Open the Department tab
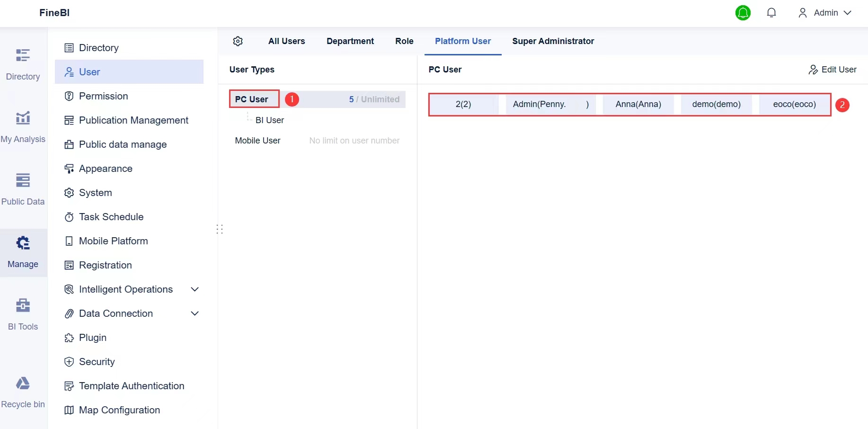This screenshot has width=868, height=429. [350, 42]
